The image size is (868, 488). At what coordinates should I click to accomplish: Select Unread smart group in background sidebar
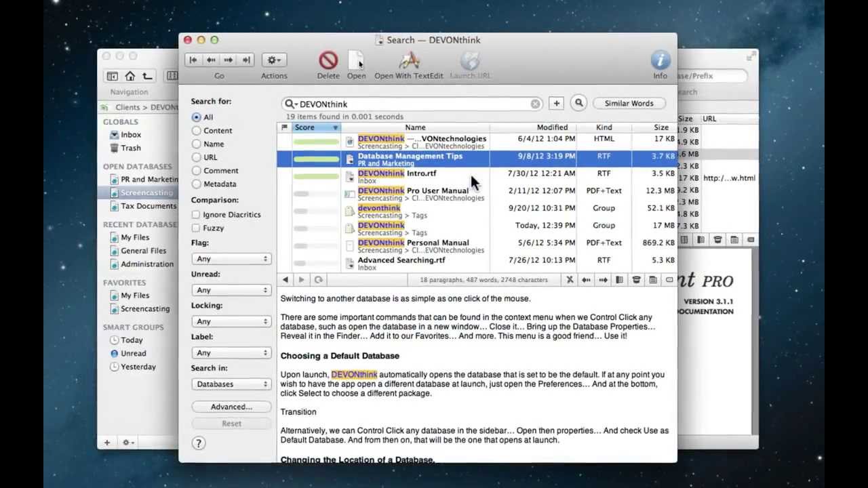pyautogui.click(x=133, y=353)
